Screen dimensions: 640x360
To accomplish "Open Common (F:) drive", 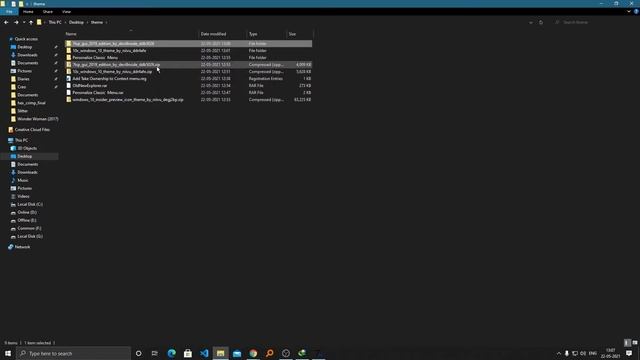I will [x=29, y=229].
